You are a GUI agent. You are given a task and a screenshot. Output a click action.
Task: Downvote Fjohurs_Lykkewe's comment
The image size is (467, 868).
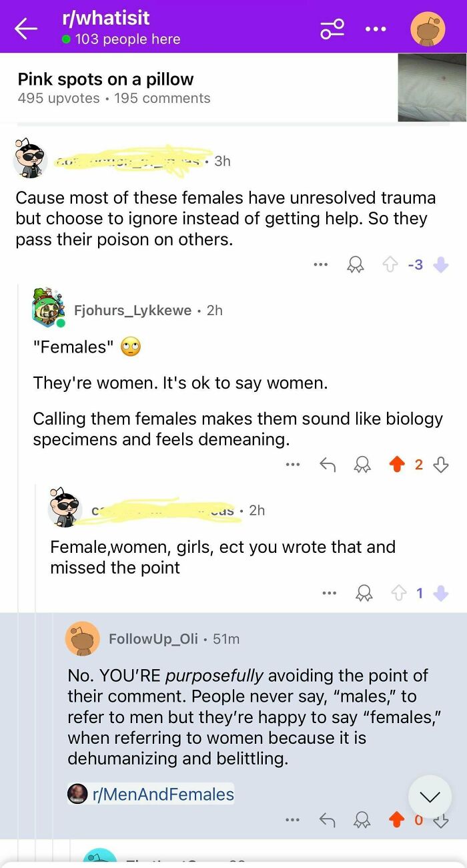441,464
